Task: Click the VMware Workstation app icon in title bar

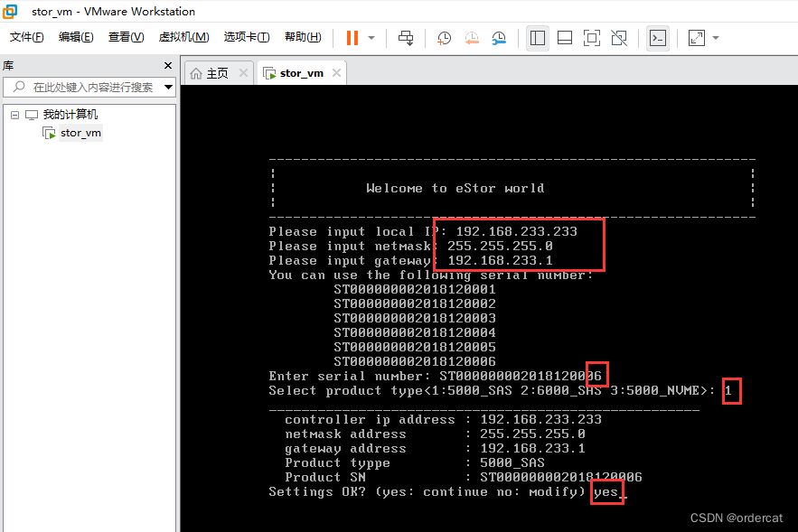Action: coord(10,11)
